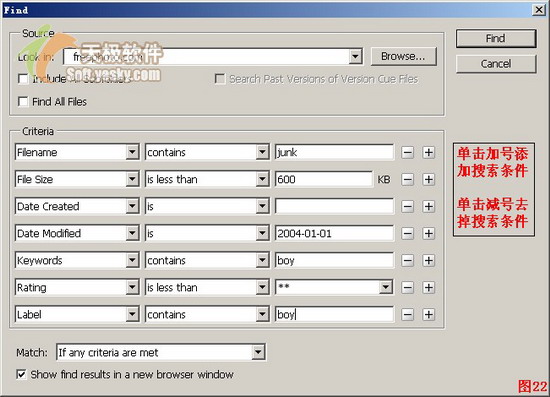
Task: Click the Cancel button
Action: click(496, 64)
